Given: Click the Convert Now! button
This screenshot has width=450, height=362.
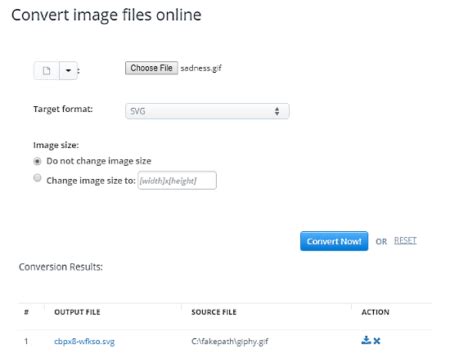Looking at the screenshot, I should point(334,241).
